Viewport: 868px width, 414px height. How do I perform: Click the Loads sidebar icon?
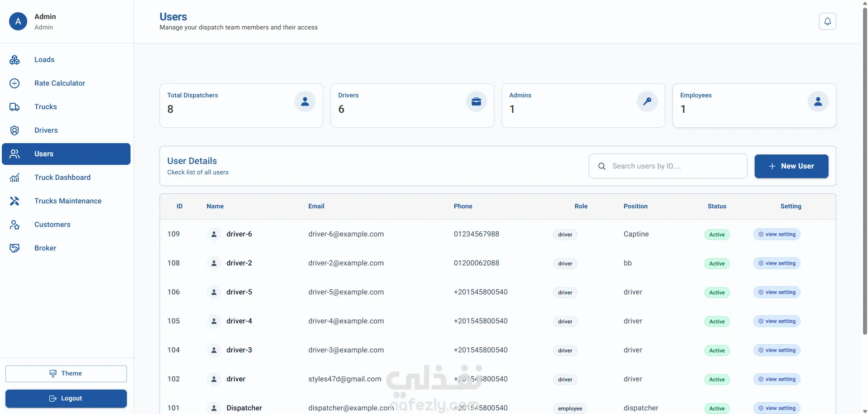[15, 60]
